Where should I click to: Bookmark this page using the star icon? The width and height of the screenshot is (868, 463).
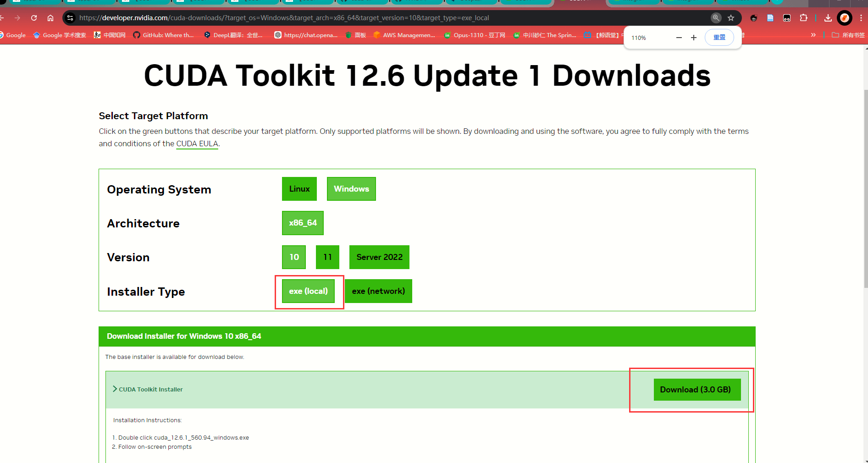730,18
